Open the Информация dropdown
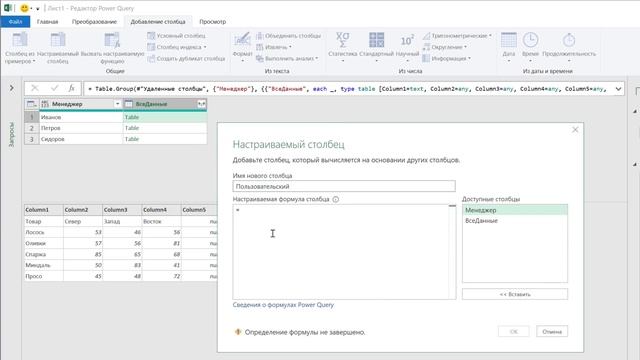Screen dimensions: 640x360 coord(446,59)
